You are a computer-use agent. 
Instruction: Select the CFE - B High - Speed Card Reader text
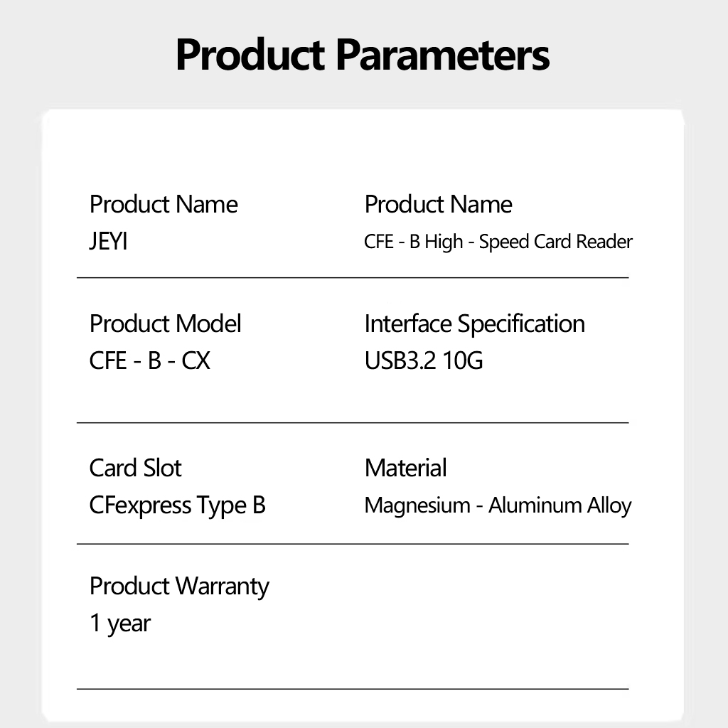(498, 242)
